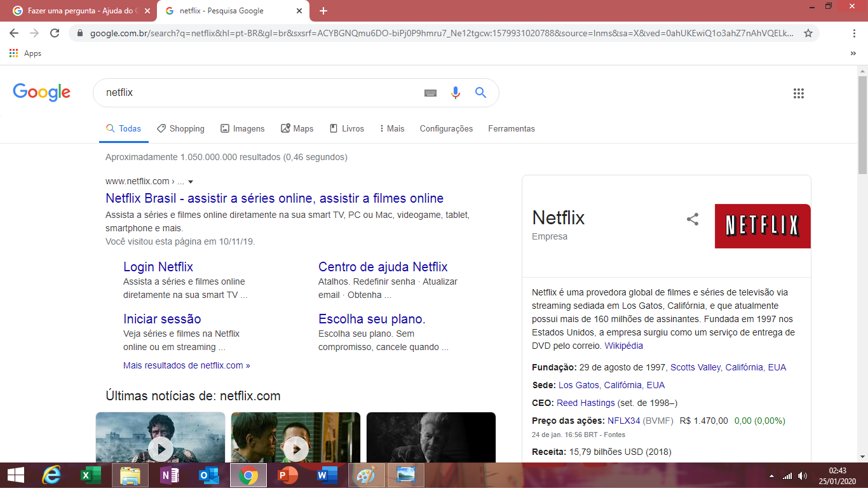Open the Apps shortcut in bookmarks bar
This screenshot has height=493, width=868.
25,53
